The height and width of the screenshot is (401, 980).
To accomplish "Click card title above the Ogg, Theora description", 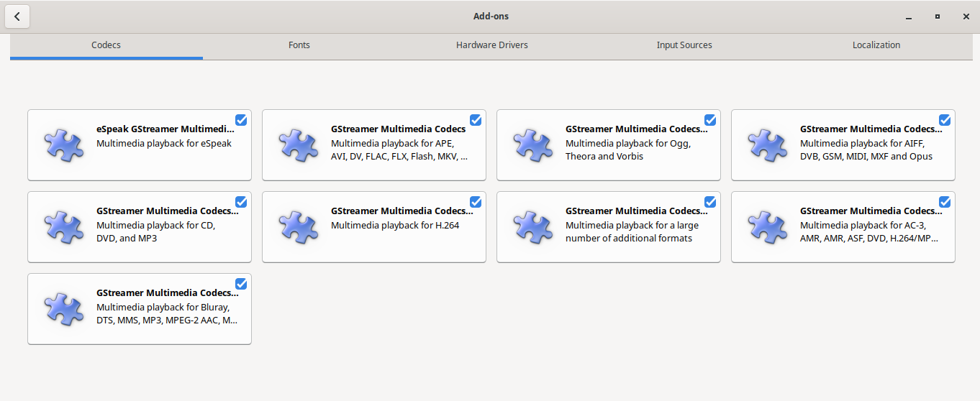I will coord(636,129).
